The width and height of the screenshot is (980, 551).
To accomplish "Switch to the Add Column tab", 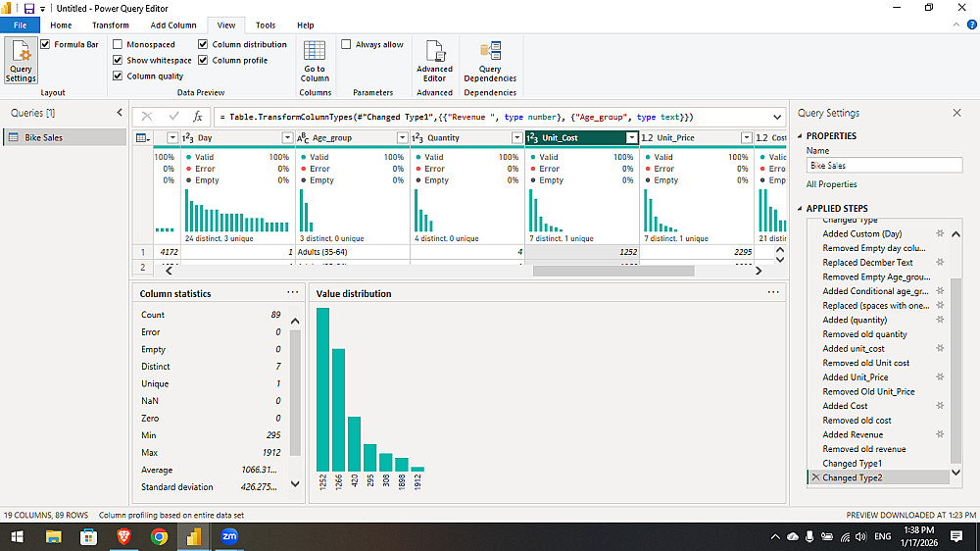I will click(x=173, y=25).
